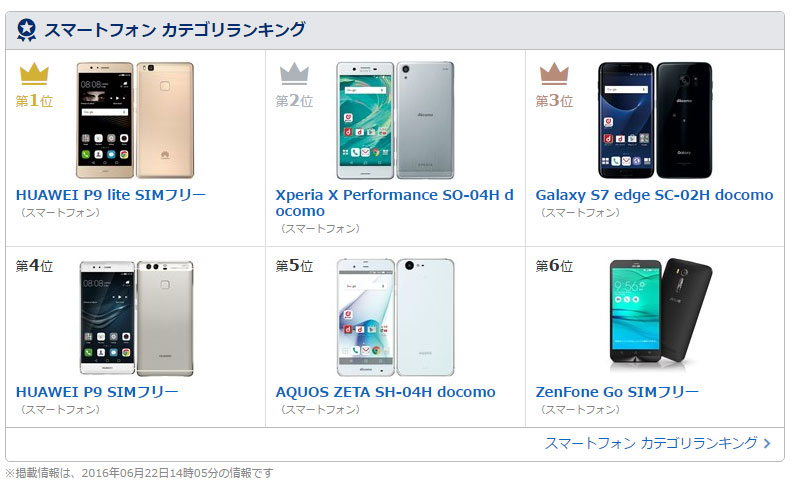Open the ZenFone Go SIMフリー link
The width and height of the screenshot is (795, 483).
pyautogui.click(x=617, y=392)
